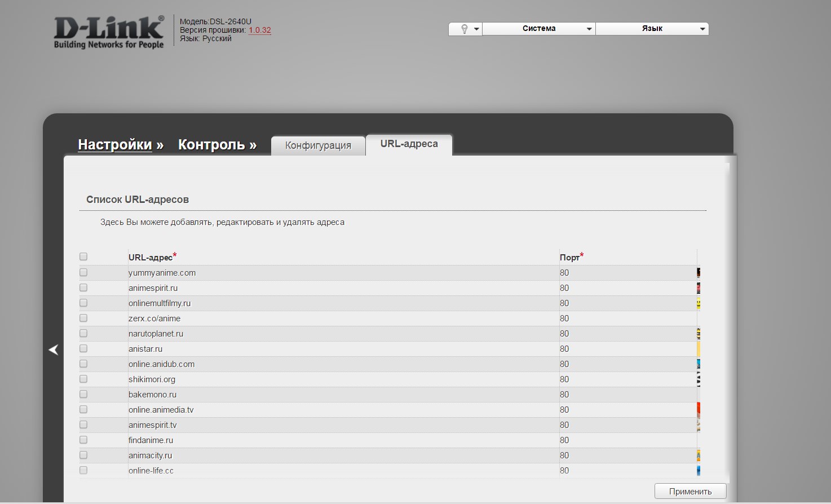Click the Модель:DSL-2640U label
Viewport: 831px width, 504px height.
click(x=215, y=21)
